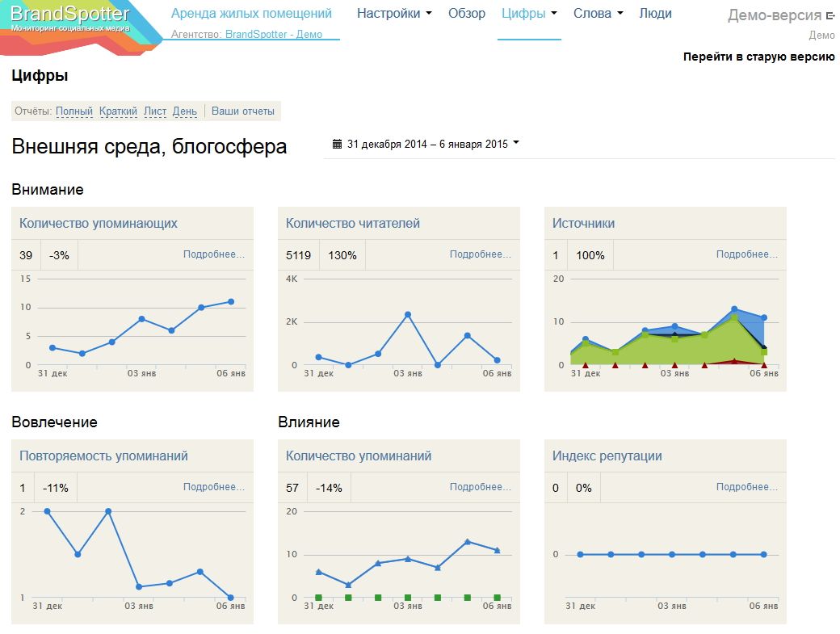Open Подробнее in Количество упоминающих card

215,254
